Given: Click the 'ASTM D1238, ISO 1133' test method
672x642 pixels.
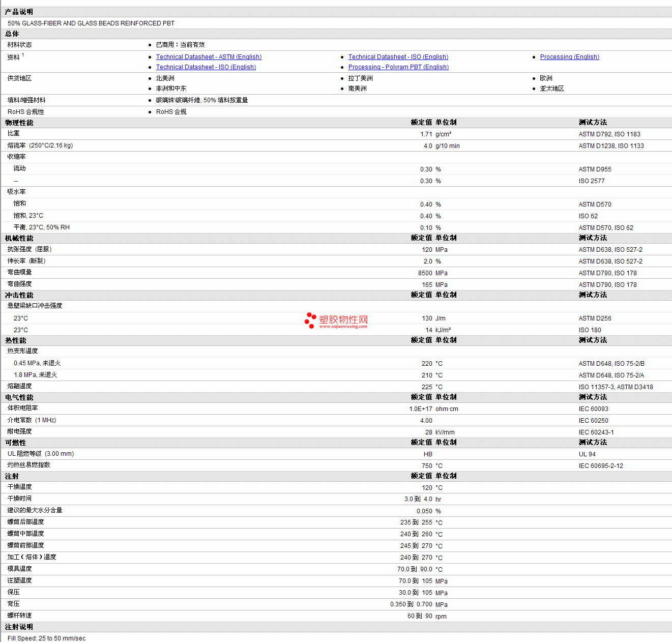Looking at the screenshot, I should coord(611,146).
